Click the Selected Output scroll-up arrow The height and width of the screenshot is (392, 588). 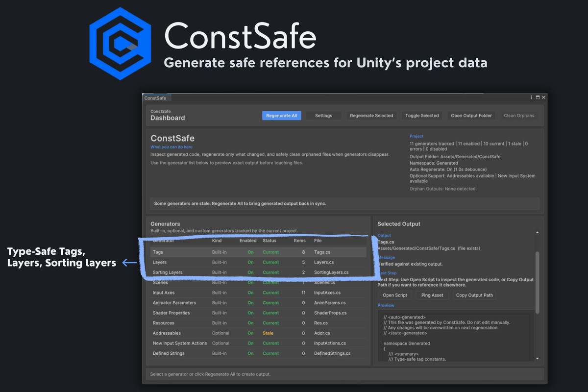(537, 232)
